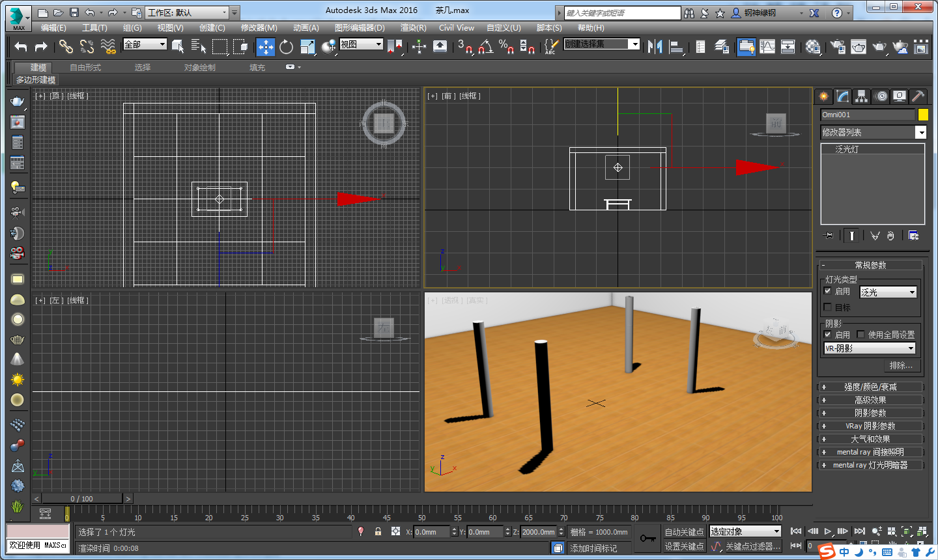Select the Rotate tool in the toolbar
The image size is (938, 560).
(x=286, y=46)
